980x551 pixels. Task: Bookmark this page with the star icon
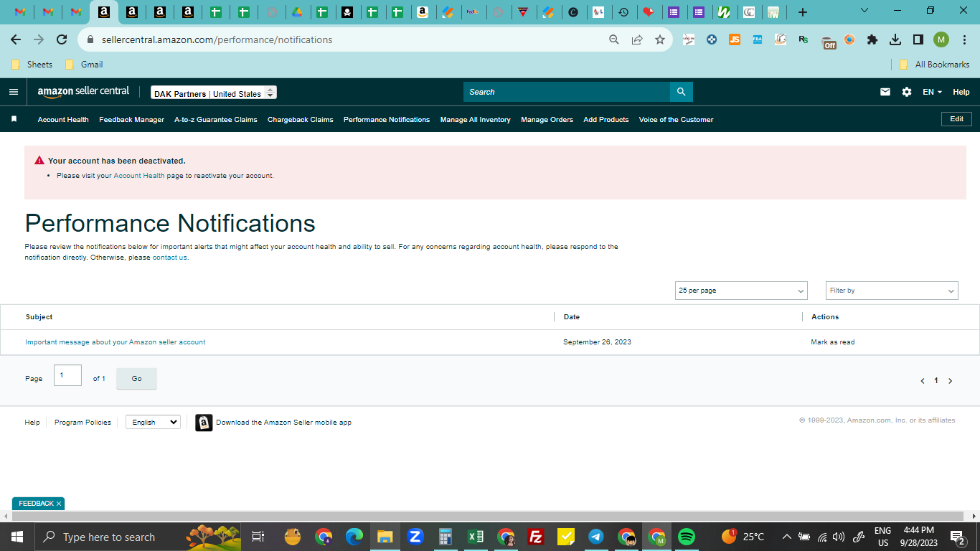click(660, 39)
